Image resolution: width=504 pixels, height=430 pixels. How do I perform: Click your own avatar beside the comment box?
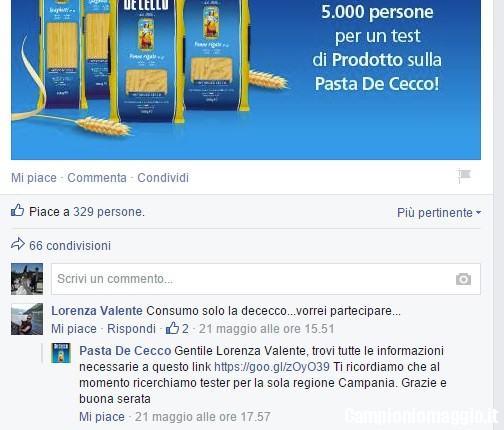[27, 279]
